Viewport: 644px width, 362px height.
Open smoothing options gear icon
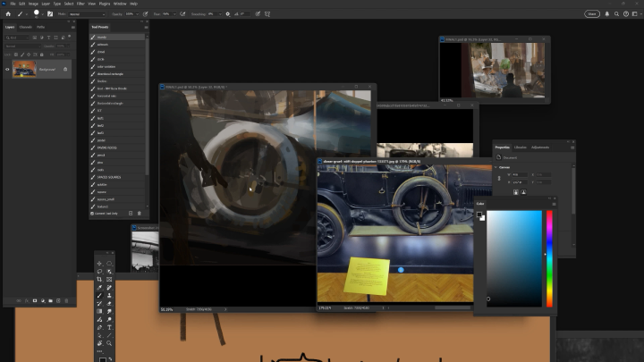228,14
